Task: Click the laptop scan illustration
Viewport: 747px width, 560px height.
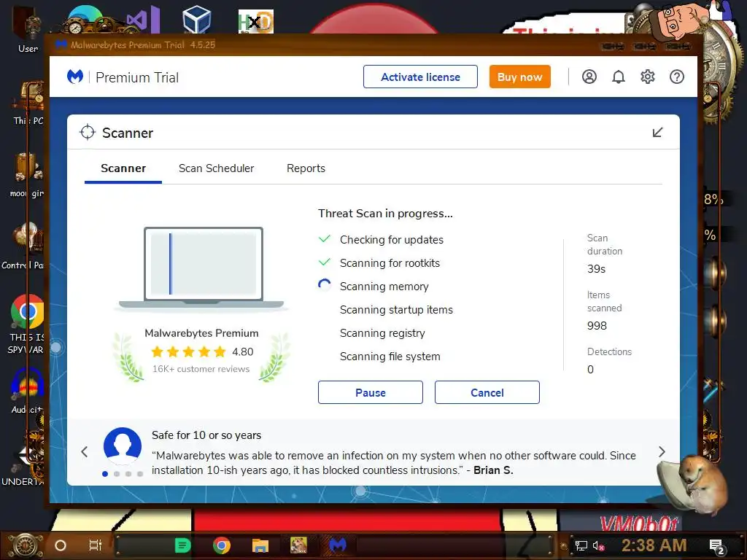Action: click(202, 268)
